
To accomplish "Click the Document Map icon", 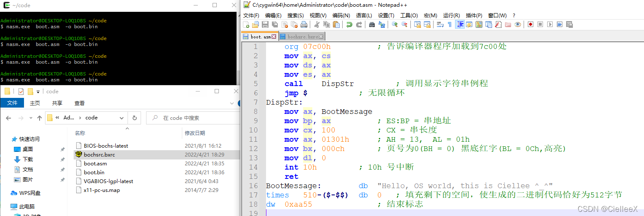I will coord(479,24).
